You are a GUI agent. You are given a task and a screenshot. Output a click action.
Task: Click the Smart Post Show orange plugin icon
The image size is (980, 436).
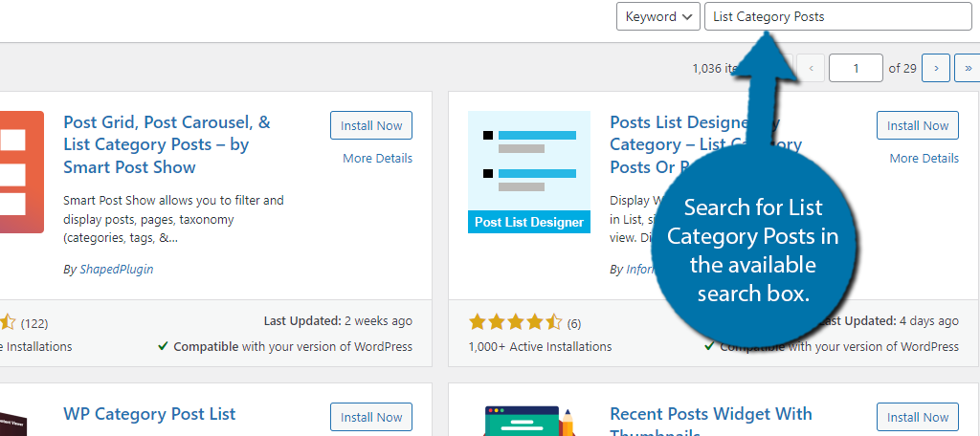click(21, 172)
